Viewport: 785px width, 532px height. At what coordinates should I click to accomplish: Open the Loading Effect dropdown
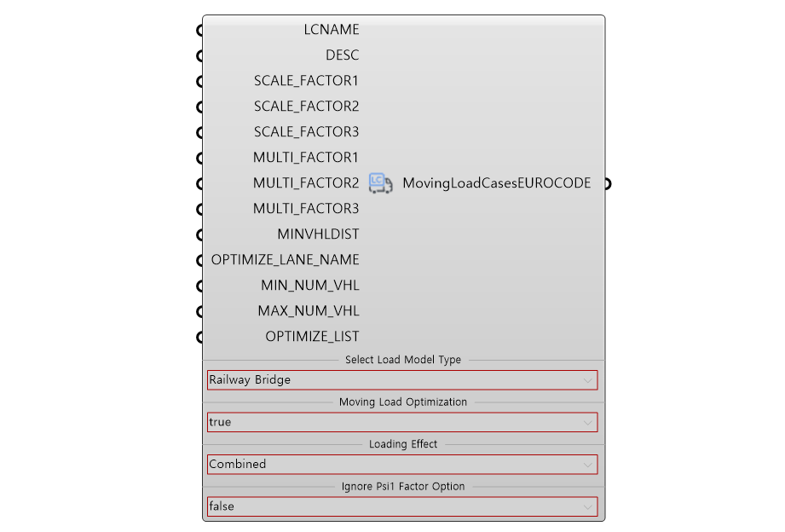tap(401, 465)
